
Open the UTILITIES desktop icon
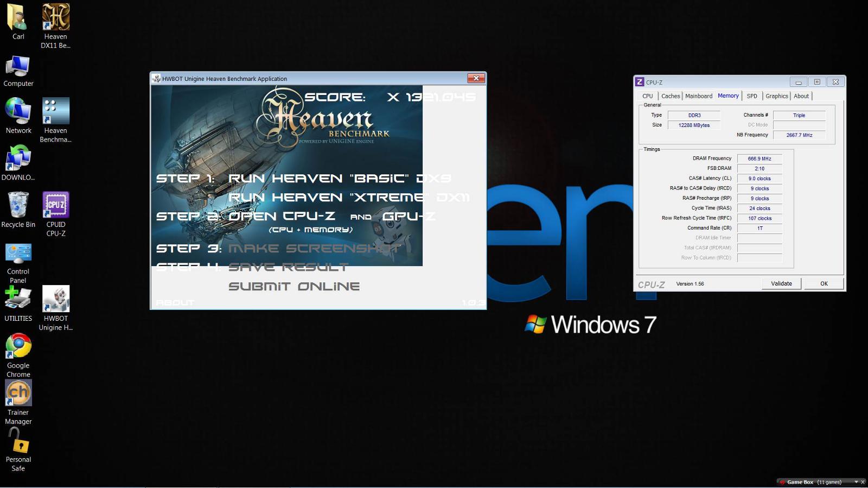(18, 304)
